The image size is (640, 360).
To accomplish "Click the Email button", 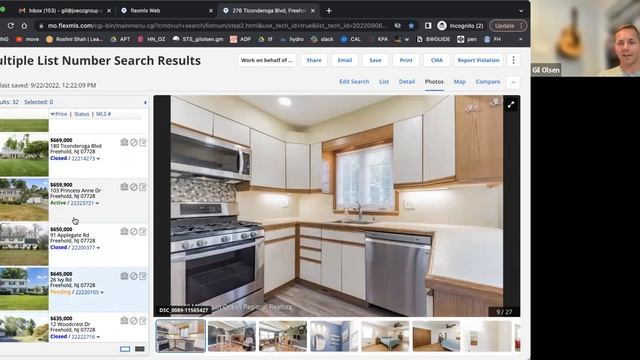I will click(x=344, y=60).
